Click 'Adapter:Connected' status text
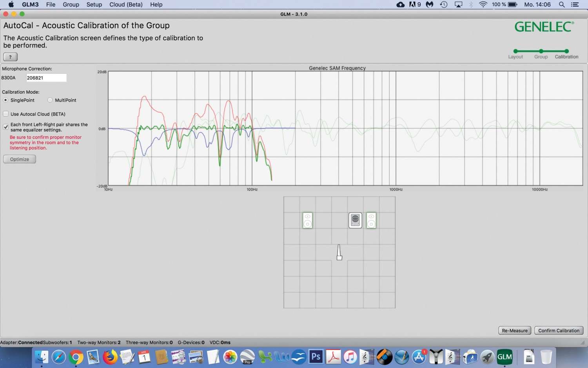This screenshot has width=588, height=368. 21,342
